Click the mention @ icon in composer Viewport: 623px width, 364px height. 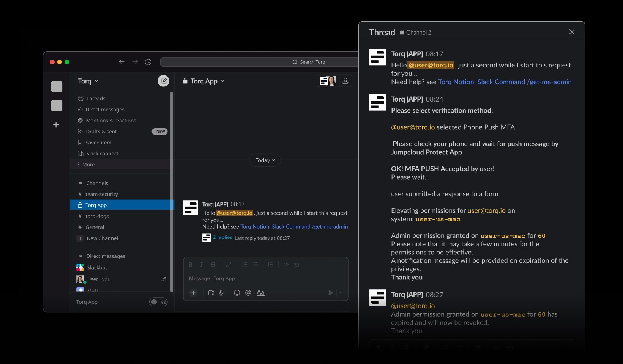248,293
